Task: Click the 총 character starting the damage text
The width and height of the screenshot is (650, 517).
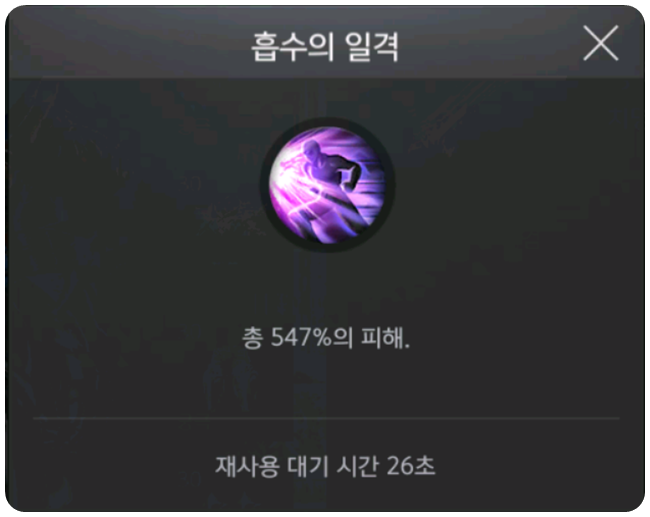Action: tap(252, 338)
